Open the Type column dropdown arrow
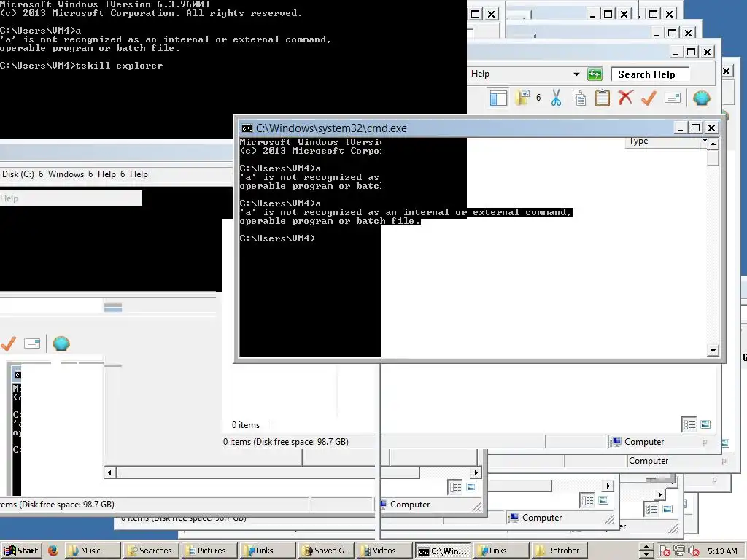The width and height of the screenshot is (747, 560). pos(704,141)
